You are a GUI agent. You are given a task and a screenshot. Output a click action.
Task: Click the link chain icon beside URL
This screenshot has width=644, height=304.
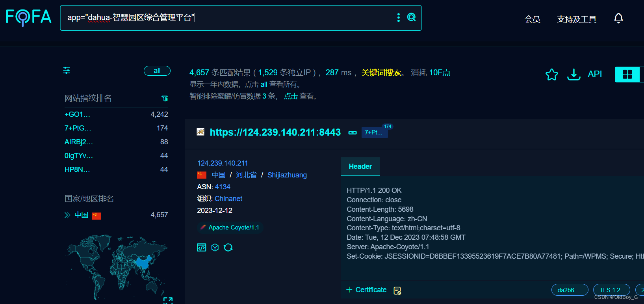[353, 132]
